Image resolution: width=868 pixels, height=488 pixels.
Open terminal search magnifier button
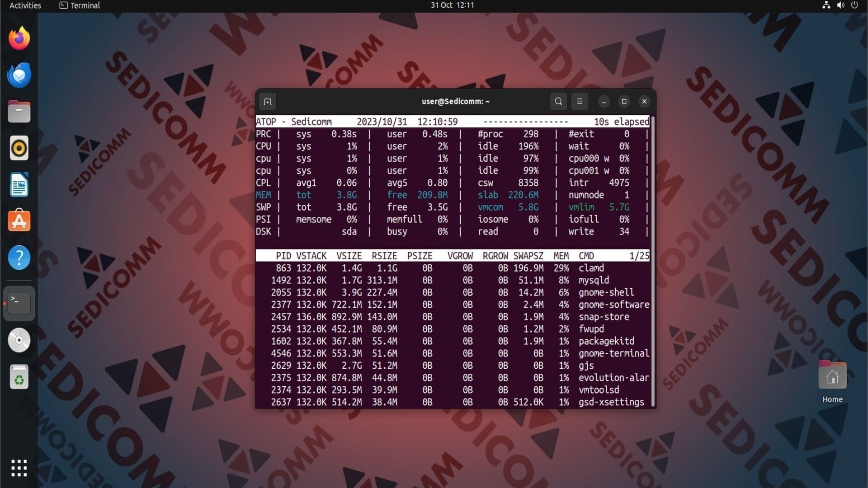(558, 102)
